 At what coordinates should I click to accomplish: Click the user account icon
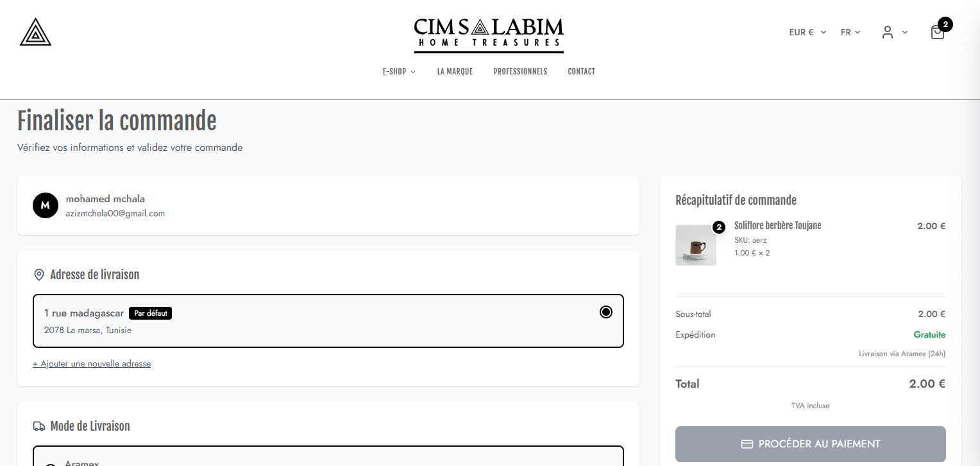pos(887,32)
